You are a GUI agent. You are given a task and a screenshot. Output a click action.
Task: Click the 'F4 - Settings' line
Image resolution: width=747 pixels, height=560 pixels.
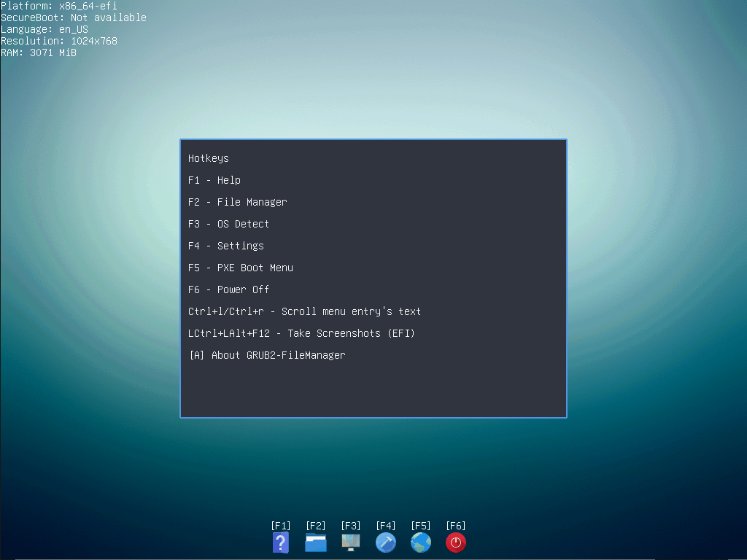(x=226, y=246)
